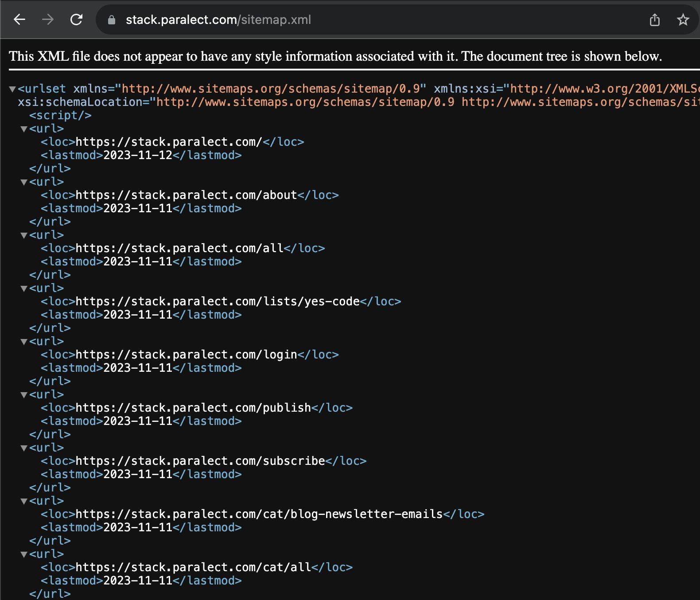The height and width of the screenshot is (600, 700).
Task: Click the browser Back arrow
Action: pyautogui.click(x=19, y=19)
